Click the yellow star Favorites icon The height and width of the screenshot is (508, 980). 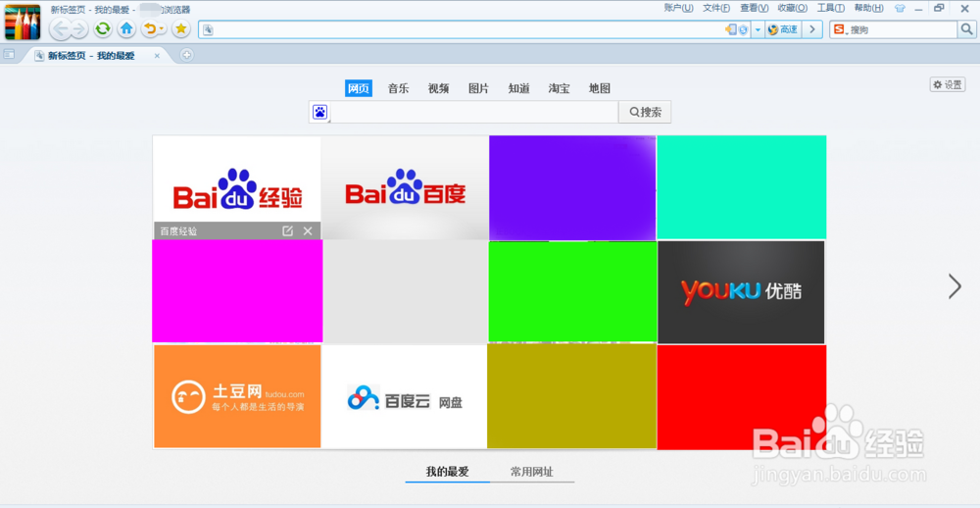[181, 28]
